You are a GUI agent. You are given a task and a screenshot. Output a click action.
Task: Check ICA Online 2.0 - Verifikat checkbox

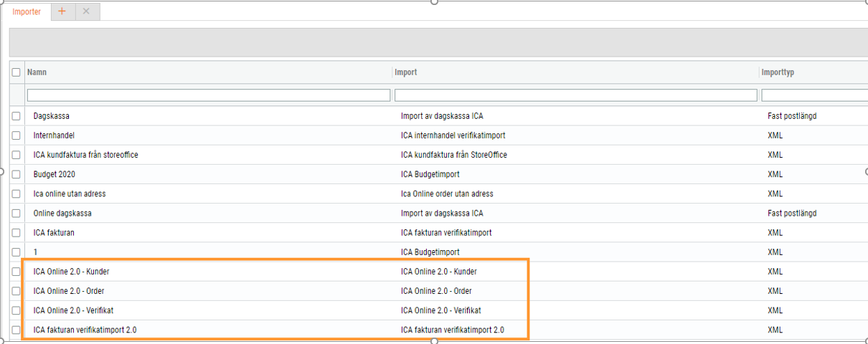click(x=16, y=311)
